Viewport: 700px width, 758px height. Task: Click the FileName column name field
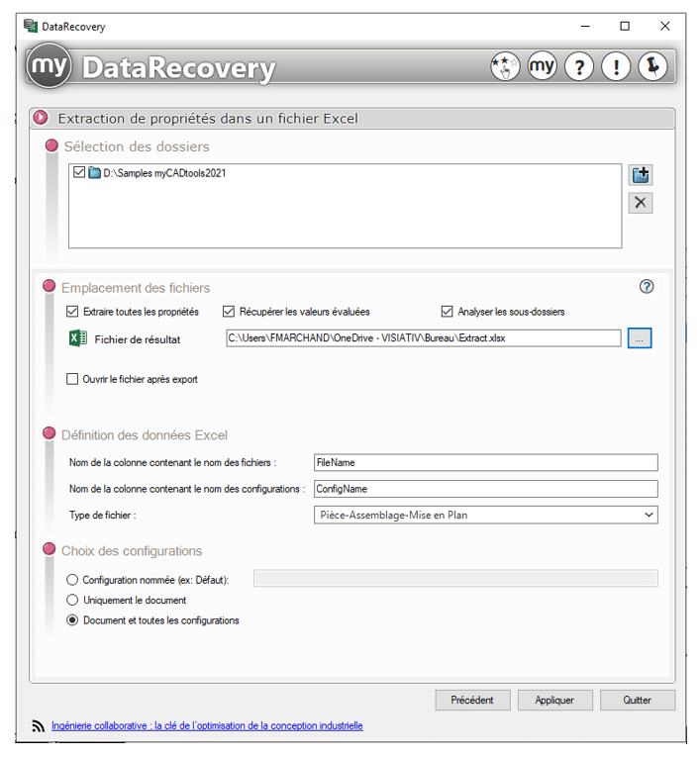pos(486,462)
